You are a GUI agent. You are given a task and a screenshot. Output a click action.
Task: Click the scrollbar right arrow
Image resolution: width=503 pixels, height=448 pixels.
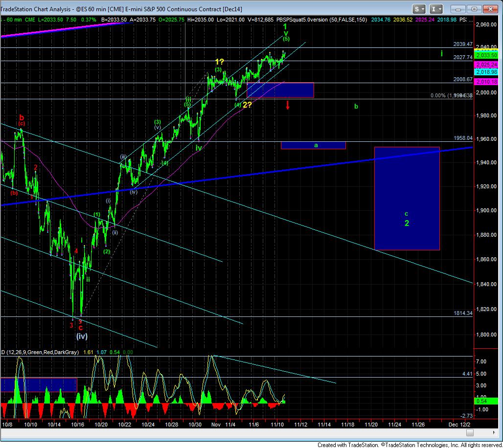point(495,433)
